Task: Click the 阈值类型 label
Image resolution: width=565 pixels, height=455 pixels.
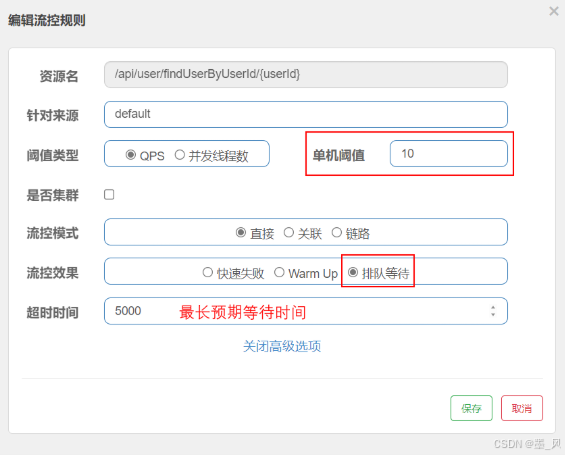Action: [x=53, y=155]
